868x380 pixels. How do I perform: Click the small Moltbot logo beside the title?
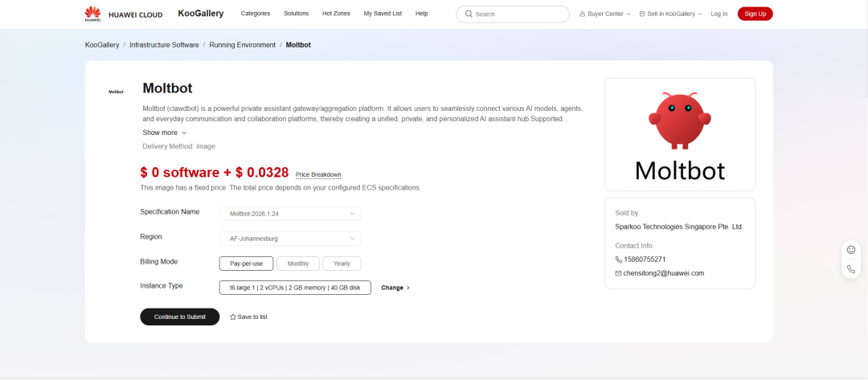pos(117,92)
